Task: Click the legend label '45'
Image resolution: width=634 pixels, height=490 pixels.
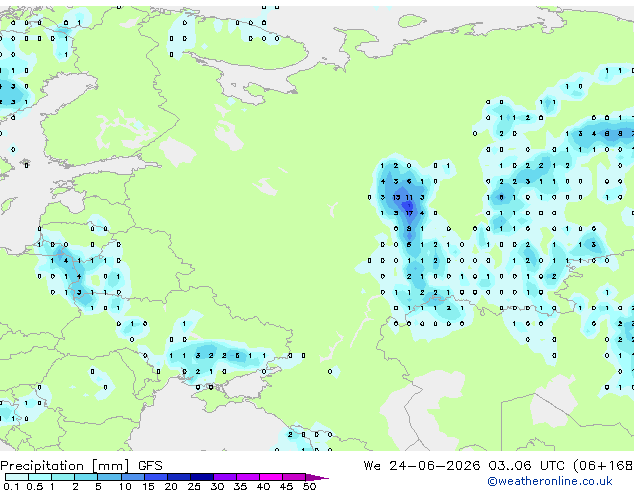Action: tap(286, 486)
